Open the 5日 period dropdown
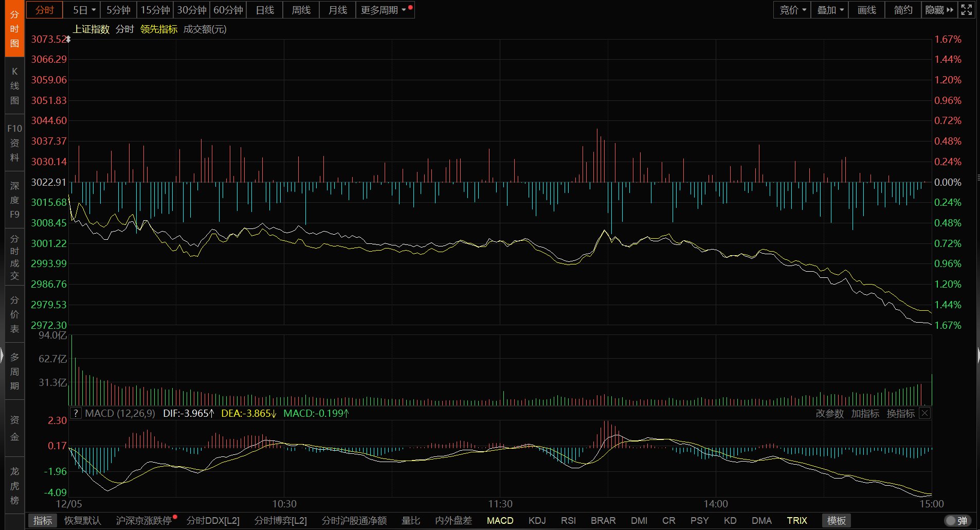 [x=84, y=10]
